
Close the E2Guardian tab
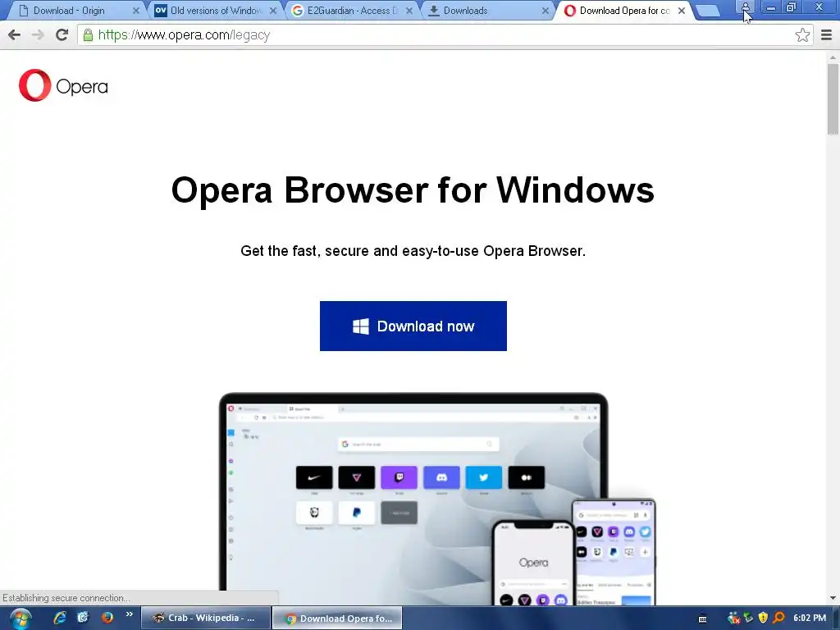pos(409,11)
